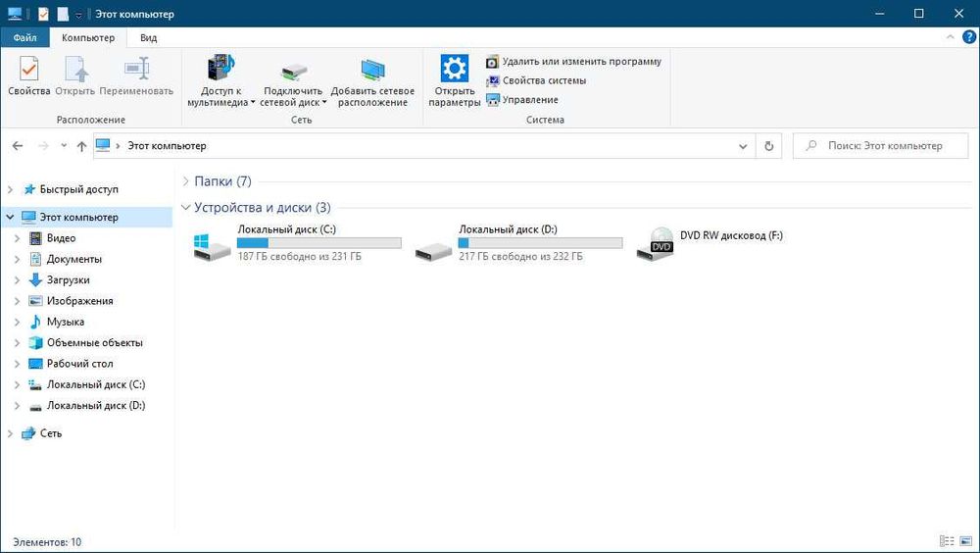Viewport: 980px width, 553px height.
Task: Open the recent locations dropdown
Action: point(64,146)
